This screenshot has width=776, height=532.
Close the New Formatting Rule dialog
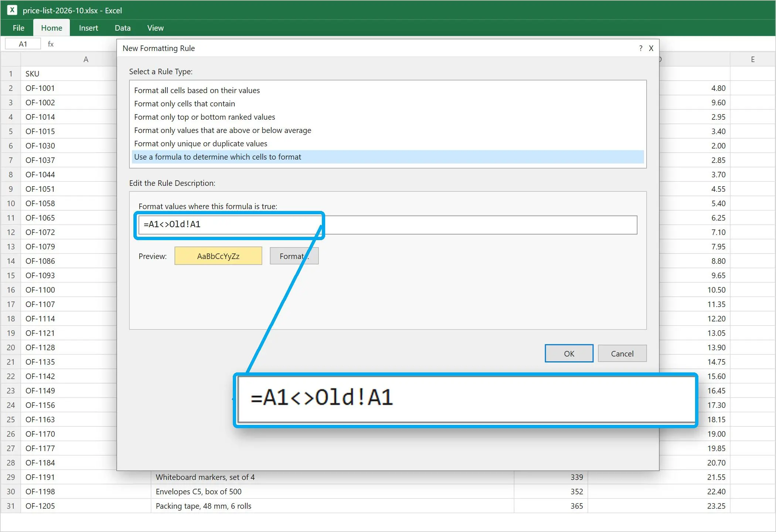(x=651, y=48)
